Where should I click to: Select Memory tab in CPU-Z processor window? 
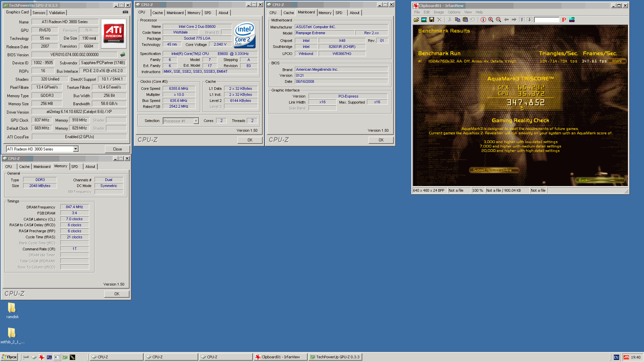coord(194,13)
